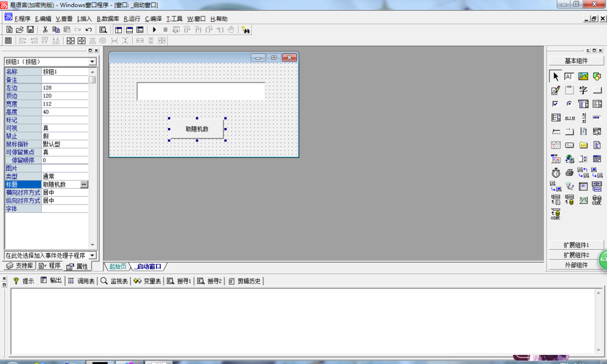
Task: Expand the 扩展组件1 component group
Action: pos(576,245)
